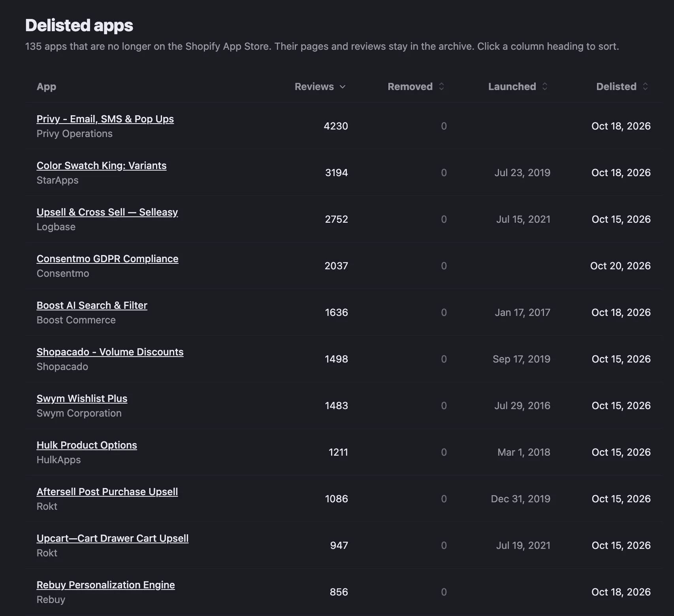Sort by the Reviews column chevron icon
The width and height of the screenshot is (674, 616).
(x=343, y=86)
